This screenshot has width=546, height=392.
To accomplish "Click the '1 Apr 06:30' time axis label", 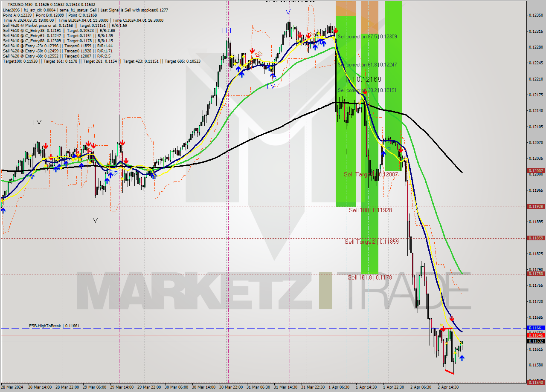I will pyautogui.click(x=339, y=387).
